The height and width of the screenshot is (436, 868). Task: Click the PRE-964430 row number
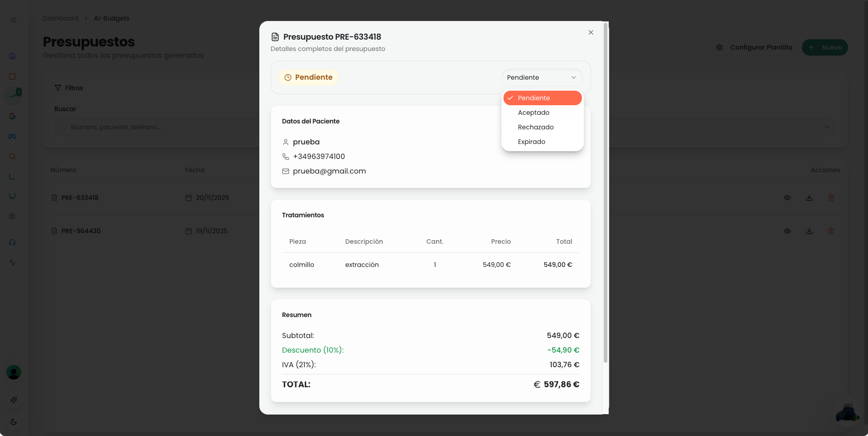coord(81,231)
